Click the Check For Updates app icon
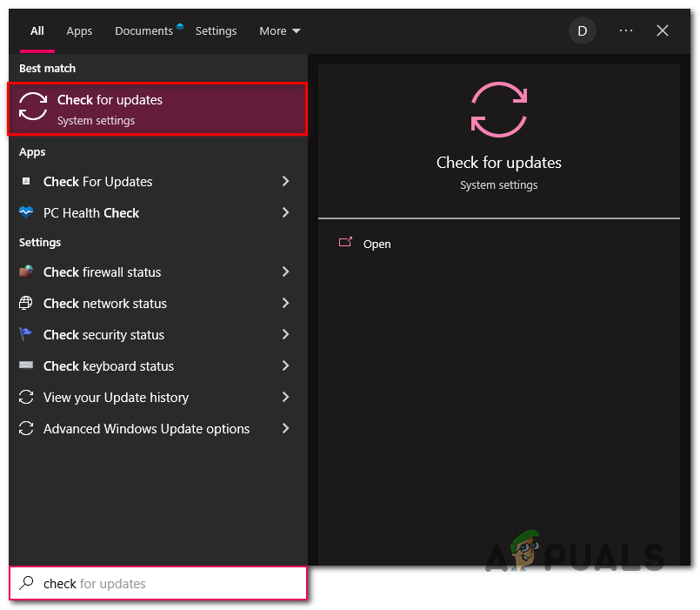700x610 pixels. pyautogui.click(x=26, y=181)
